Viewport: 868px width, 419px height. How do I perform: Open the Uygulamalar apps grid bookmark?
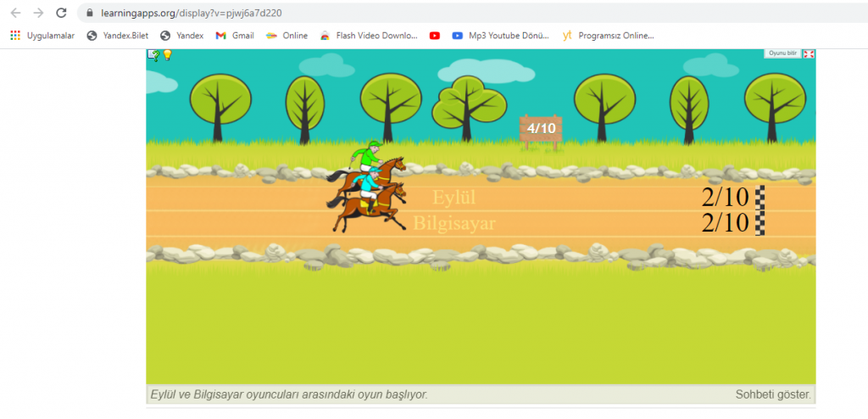[x=42, y=36]
